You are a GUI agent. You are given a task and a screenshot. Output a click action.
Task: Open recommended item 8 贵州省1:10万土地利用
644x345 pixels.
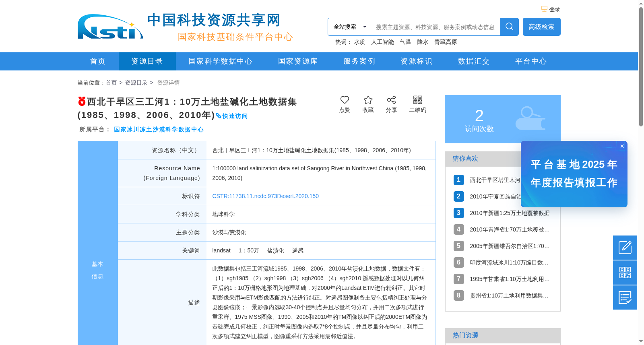(510, 295)
